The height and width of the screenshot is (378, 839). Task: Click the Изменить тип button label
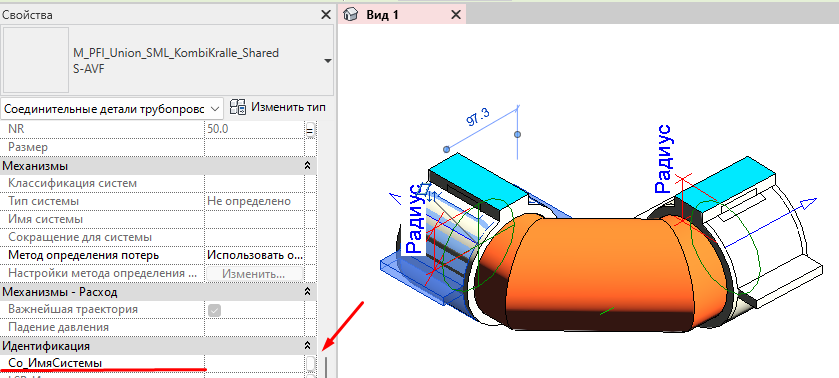tap(288, 107)
